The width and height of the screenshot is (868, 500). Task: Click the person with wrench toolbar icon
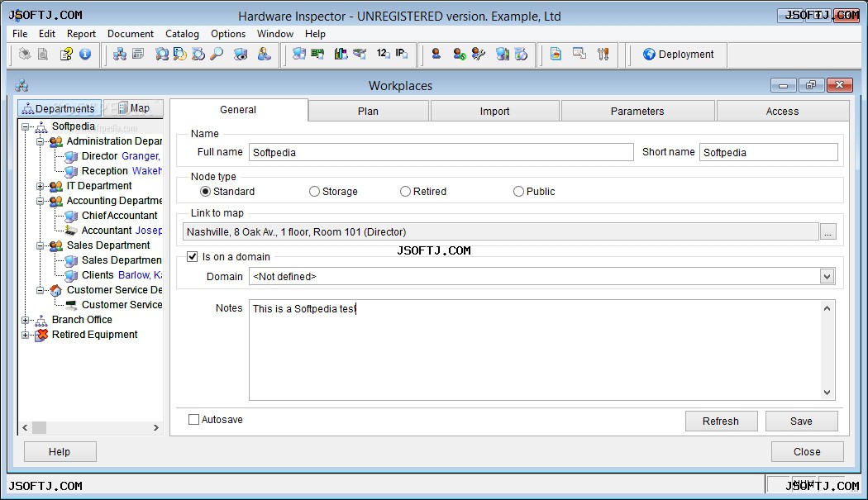coord(479,54)
